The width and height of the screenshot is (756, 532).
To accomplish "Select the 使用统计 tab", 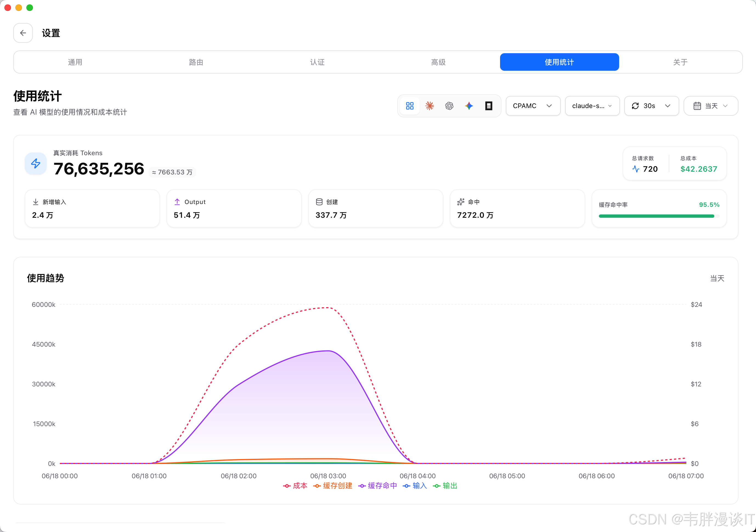I will 559,62.
